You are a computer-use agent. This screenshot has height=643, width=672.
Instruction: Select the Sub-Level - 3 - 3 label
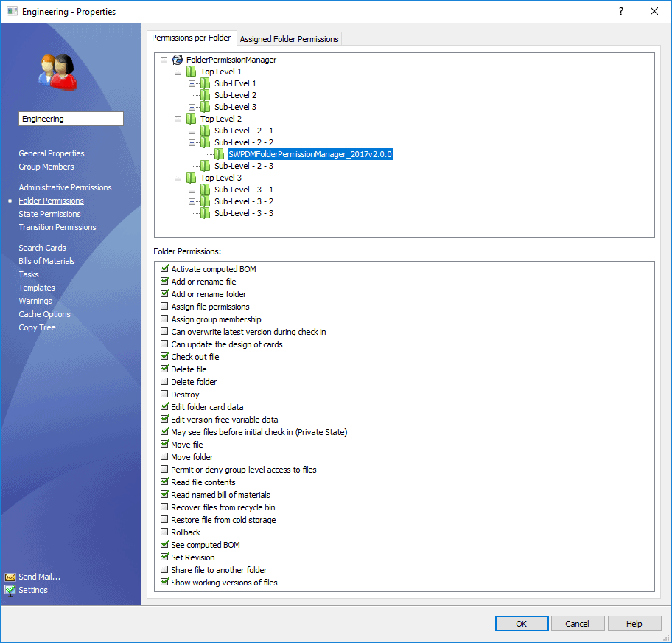click(x=244, y=213)
